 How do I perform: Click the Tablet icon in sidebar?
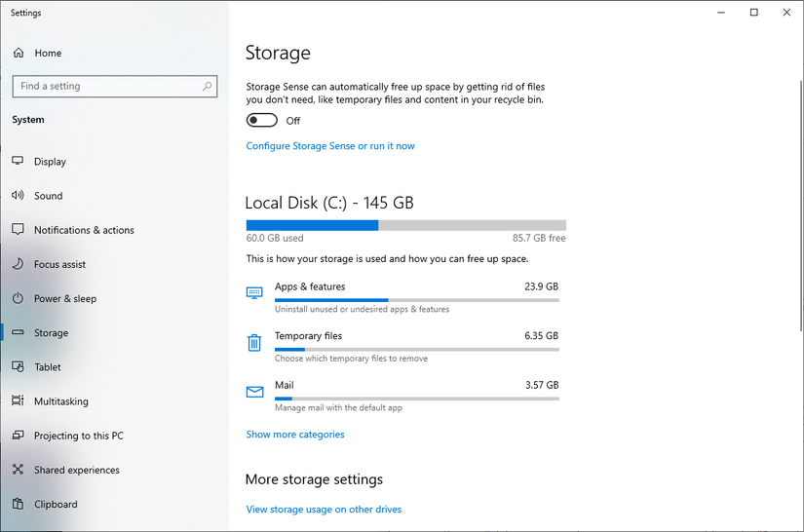(18, 367)
